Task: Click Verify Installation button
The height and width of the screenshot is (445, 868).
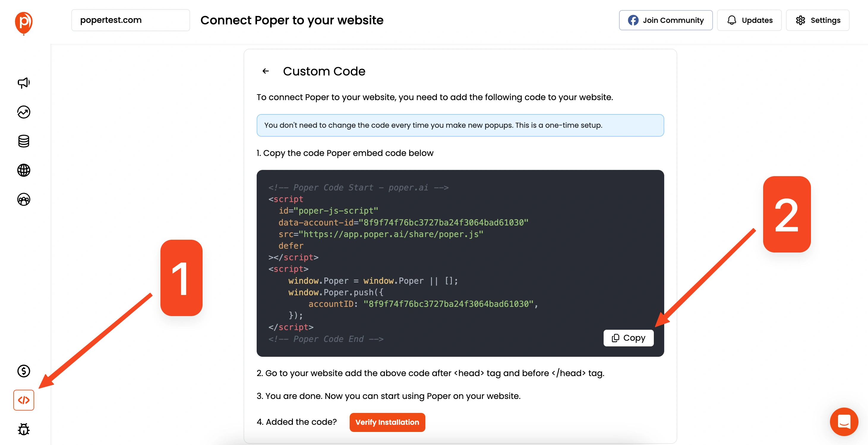Action: coord(387,422)
